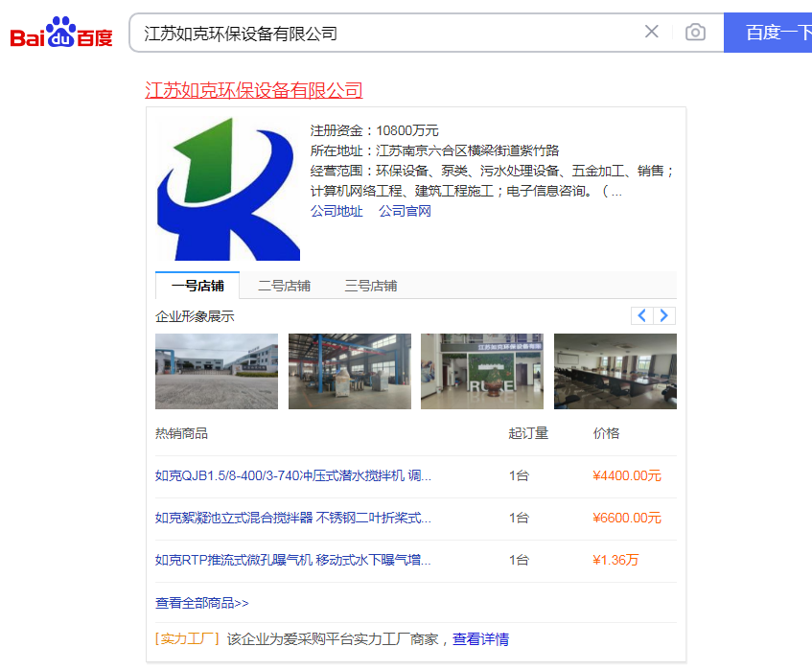Click the 经营范围 description text
Image resolution: width=812 pixels, height=670 pixels.
(x=492, y=181)
